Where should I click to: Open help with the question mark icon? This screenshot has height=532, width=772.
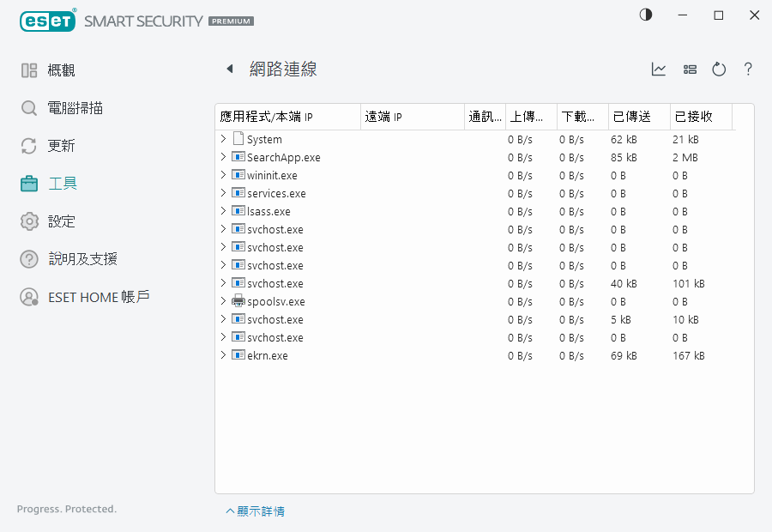tap(748, 70)
